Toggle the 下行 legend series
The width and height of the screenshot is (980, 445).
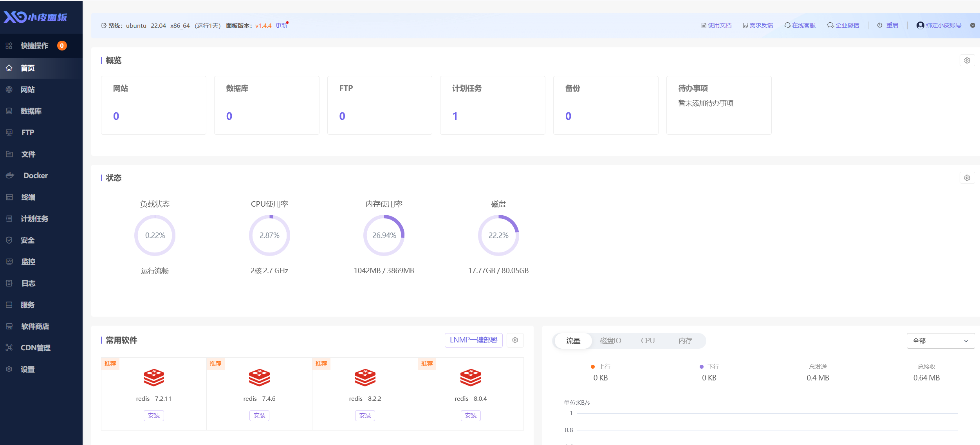709,367
